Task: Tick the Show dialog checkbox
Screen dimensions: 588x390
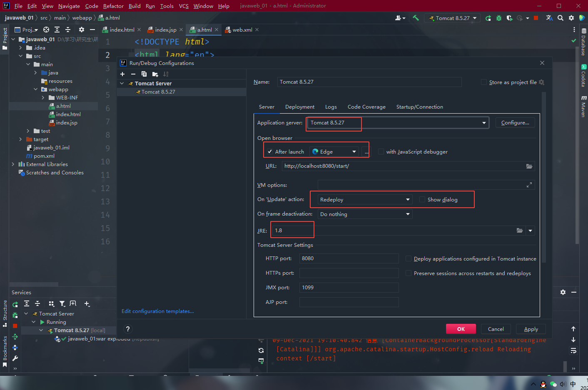Action: coord(422,199)
